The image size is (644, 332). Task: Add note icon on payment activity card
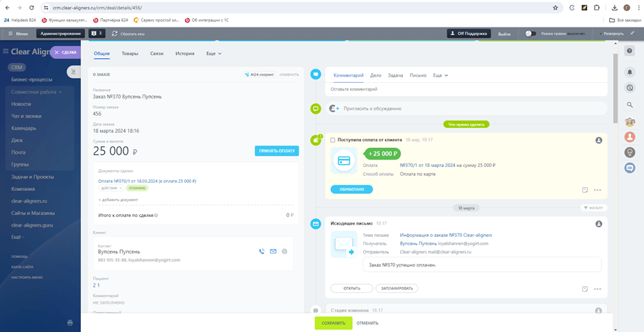[585, 190]
